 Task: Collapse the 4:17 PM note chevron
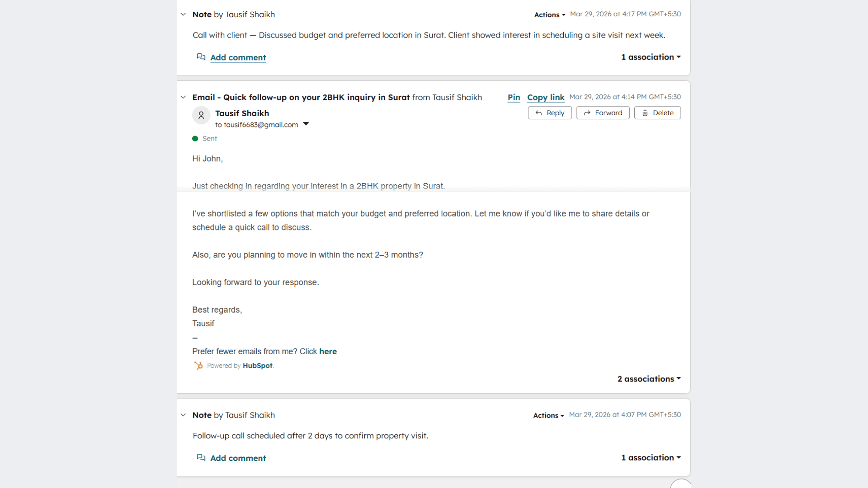coord(183,14)
